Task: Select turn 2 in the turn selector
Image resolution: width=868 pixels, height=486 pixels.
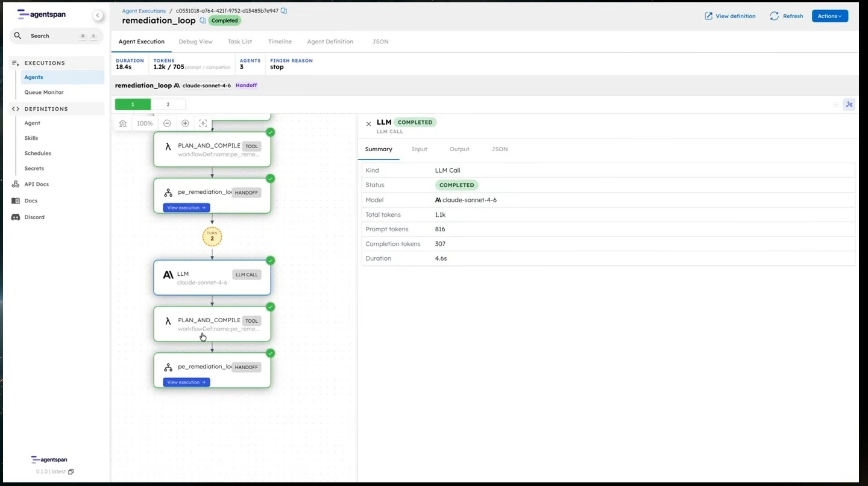Action: coord(168,105)
